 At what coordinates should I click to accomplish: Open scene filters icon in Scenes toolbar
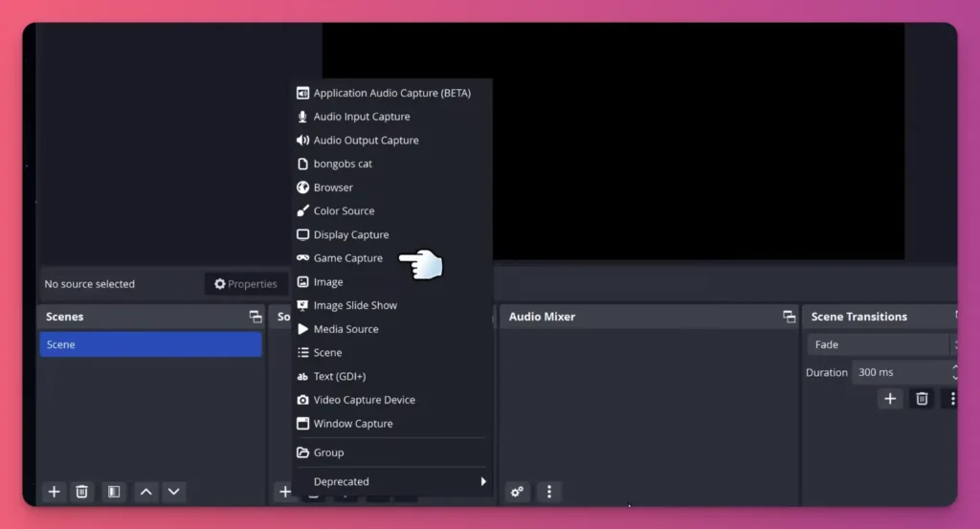pyautogui.click(x=114, y=492)
